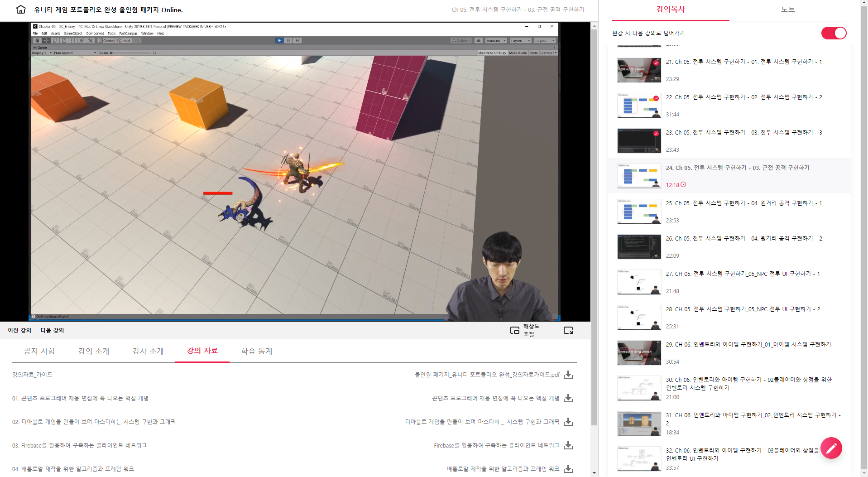This screenshot has width=868, height=477.
Task: Toggle Unity Center pivot mode
Action: tap(106, 40)
